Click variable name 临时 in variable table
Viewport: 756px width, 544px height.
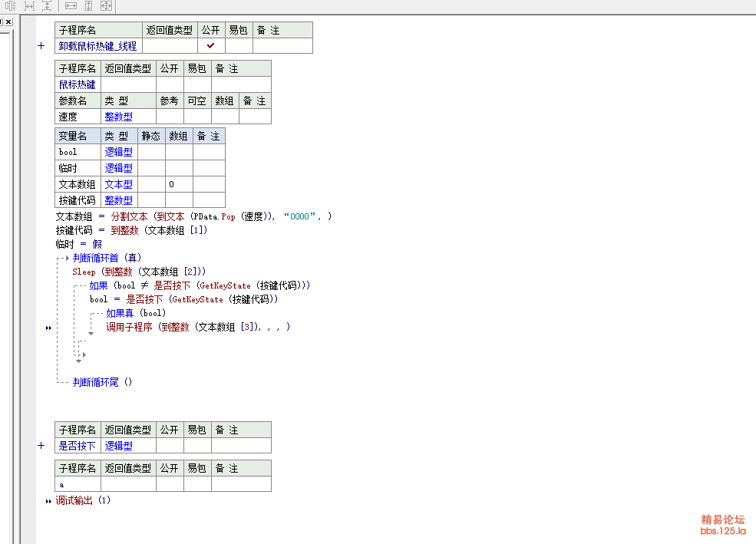tap(68, 168)
